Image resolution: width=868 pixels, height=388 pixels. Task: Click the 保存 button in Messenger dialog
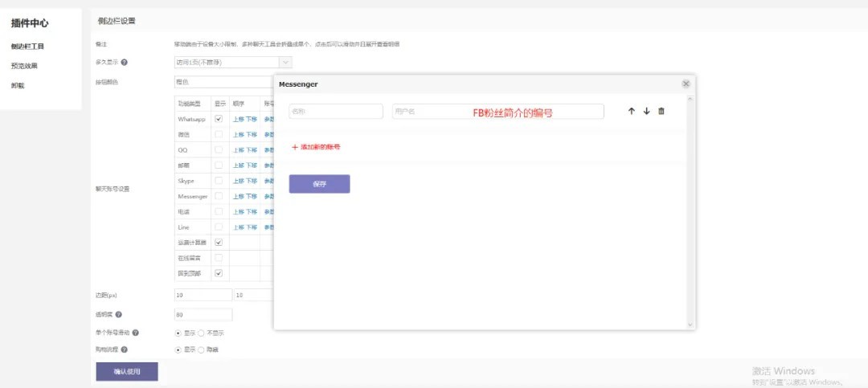tap(319, 184)
